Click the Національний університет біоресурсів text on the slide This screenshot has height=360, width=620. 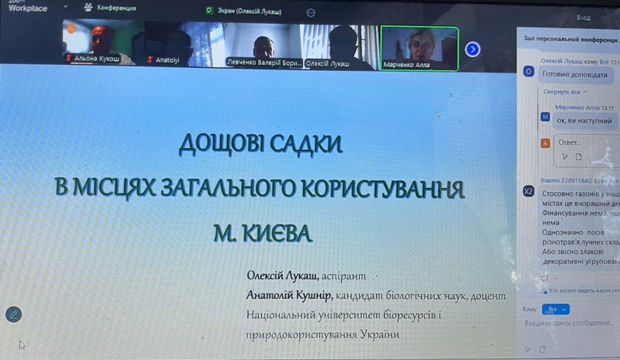click(x=344, y=315)
